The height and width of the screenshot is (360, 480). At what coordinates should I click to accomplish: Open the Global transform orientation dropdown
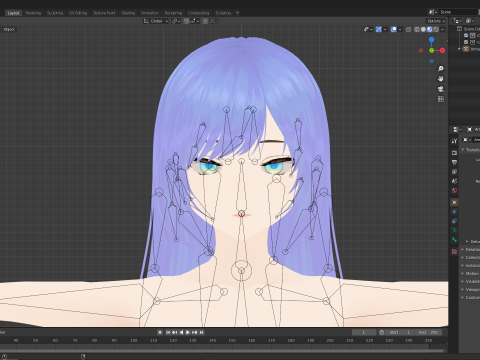tap(156, 21)
